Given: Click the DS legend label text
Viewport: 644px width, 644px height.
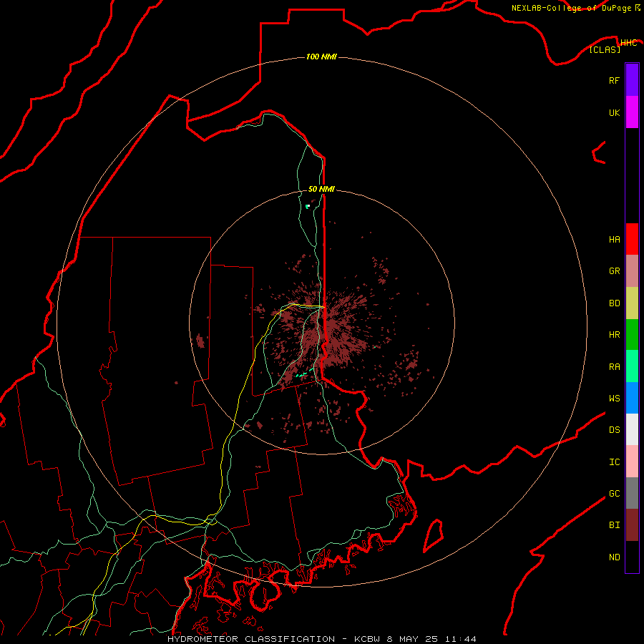Looking at the screenshot, I should 615,430.
